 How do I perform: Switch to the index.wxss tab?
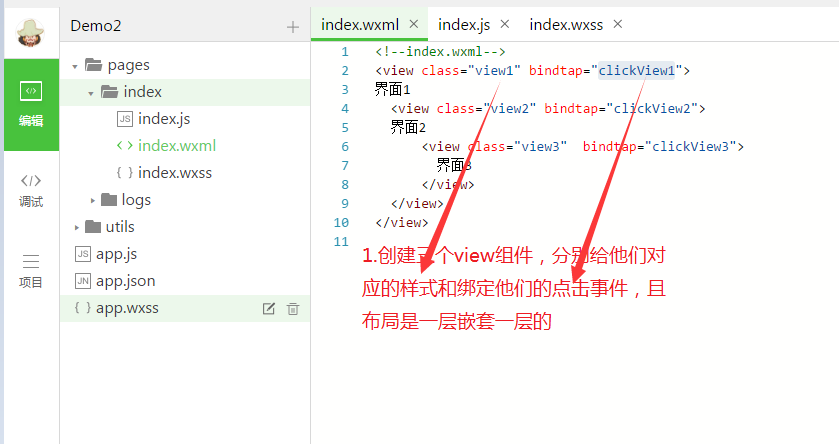point(567,23)
